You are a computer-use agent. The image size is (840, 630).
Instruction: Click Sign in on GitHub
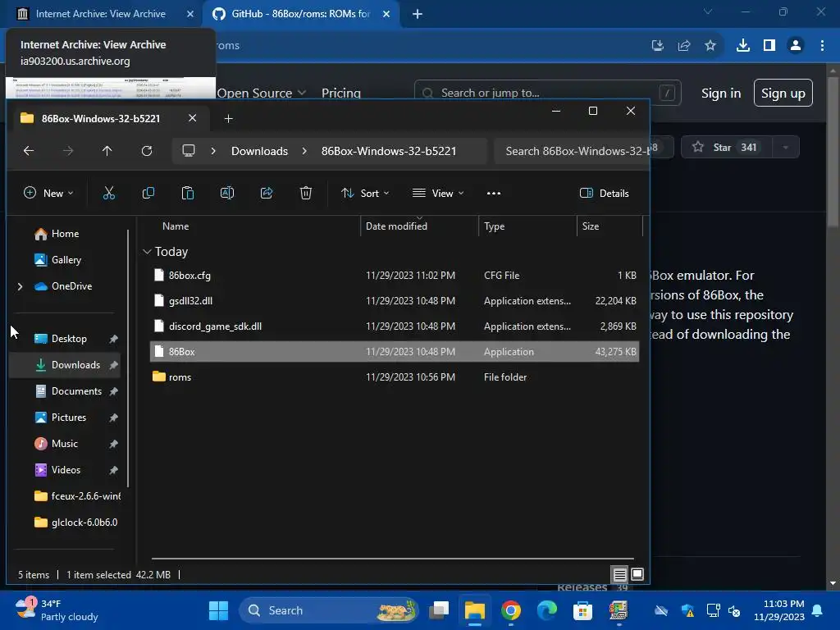pyautogui.click(x=721, y=94)
